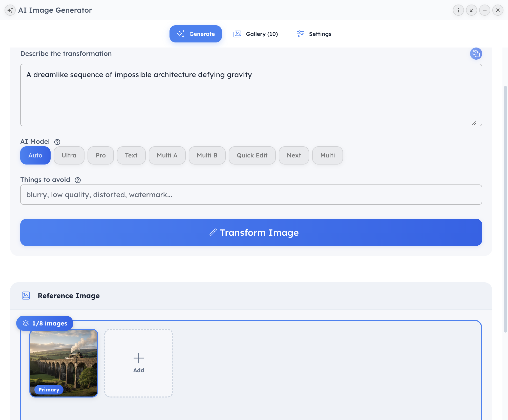Select the Ultra model option
The image size is (508, 420).
pyautogui.click(x=69, y=155)
